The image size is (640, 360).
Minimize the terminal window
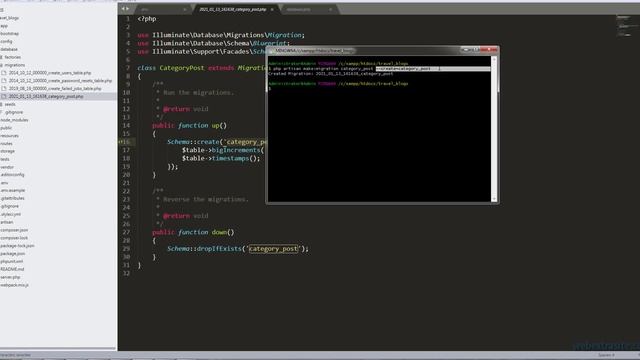[465, 50]
